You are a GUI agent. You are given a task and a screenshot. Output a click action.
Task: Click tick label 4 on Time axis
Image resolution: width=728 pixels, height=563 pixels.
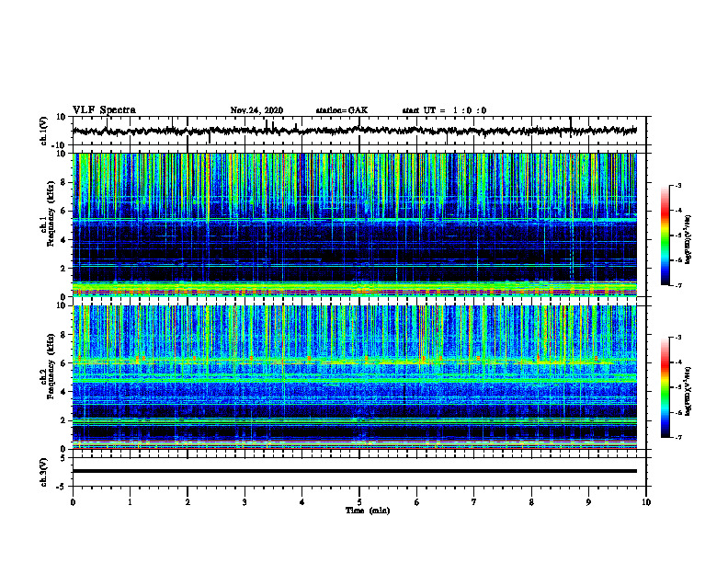pyautogui.click(x=302, y=502)
